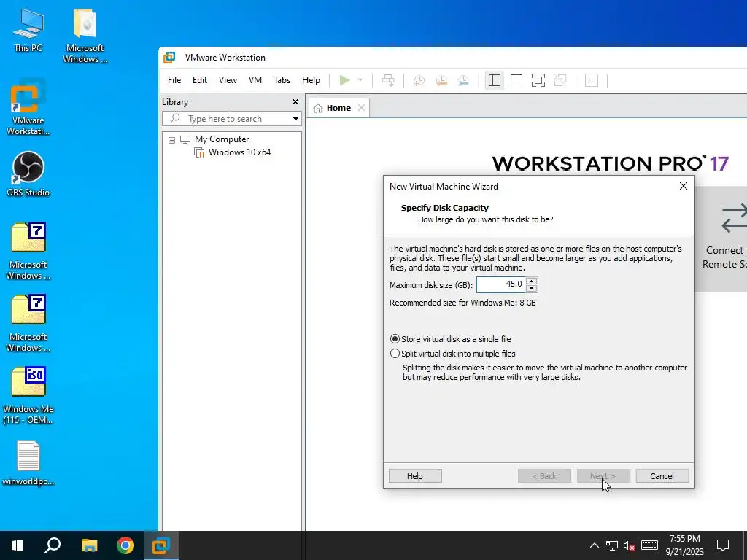The height and width of the screenshot is (560, 747).
Task: Select This PC desktop icon
Action: 28,31
